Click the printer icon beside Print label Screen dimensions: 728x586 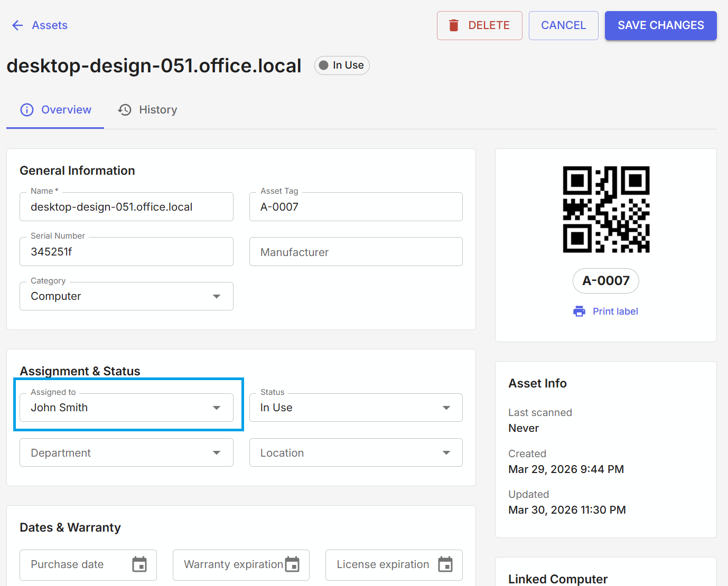pos(579,311)
